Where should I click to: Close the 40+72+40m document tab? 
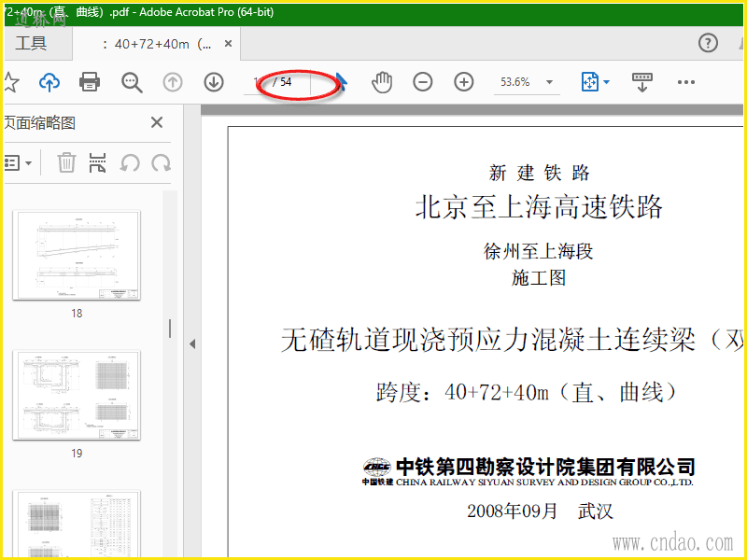[x=228, y=44]
